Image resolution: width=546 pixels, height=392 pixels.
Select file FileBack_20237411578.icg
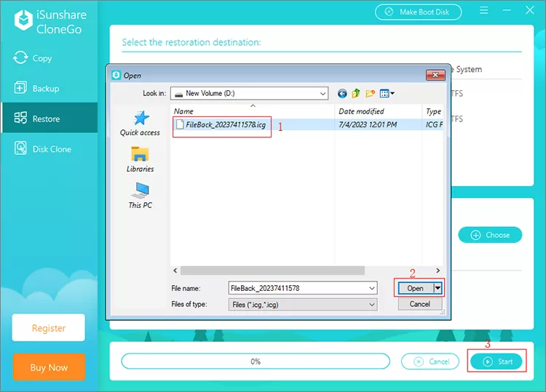pyautogui.click(x=225, y=124)
